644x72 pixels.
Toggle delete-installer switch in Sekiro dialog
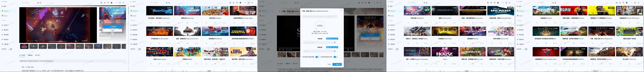pos(336,57)
